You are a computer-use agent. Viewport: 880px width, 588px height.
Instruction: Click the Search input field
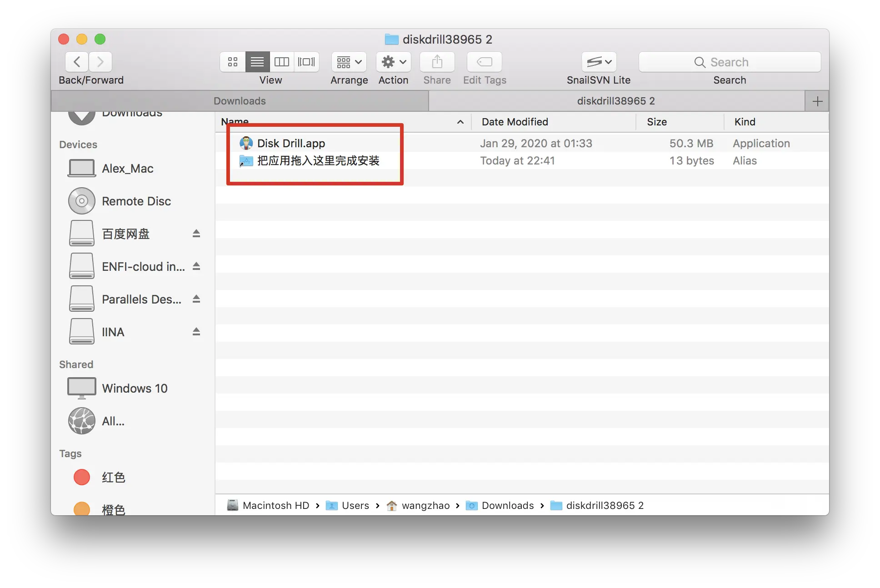tap(730, 62)
